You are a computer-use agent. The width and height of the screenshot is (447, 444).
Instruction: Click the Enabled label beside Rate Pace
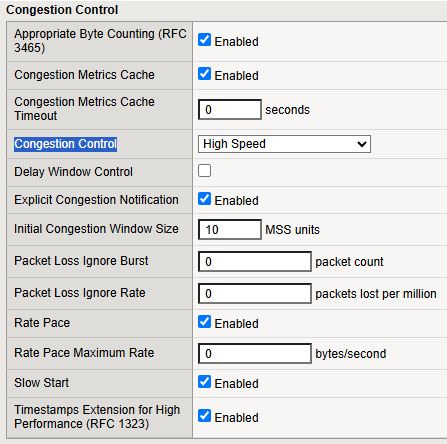(236, 324)
